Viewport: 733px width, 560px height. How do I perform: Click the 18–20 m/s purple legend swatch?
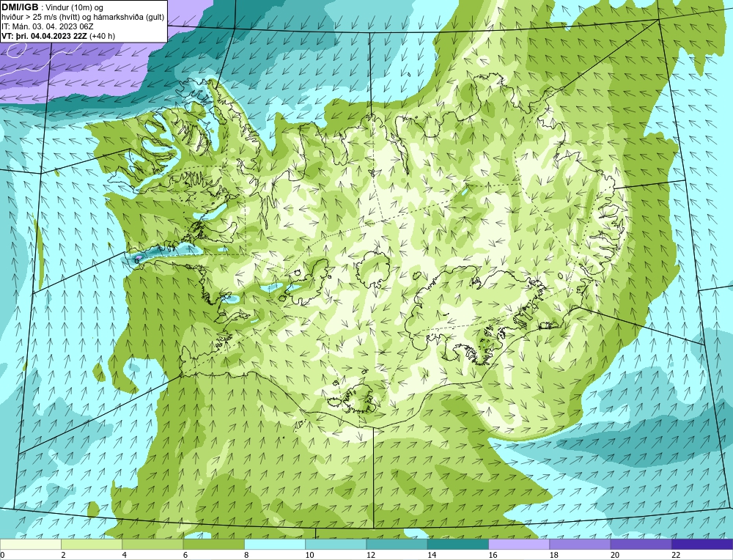click(x=580, y=545)
